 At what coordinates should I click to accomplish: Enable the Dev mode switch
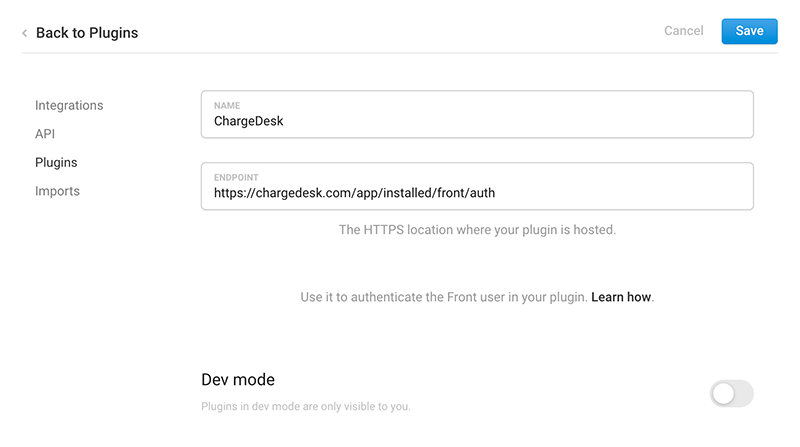[x=731, y=393]
